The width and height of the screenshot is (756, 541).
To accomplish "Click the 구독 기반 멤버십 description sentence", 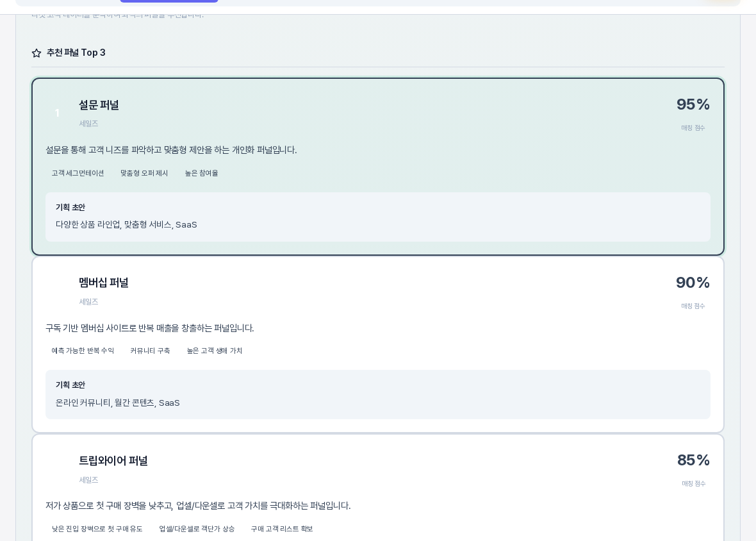I will pyautogui.click(x=149, y=328).
